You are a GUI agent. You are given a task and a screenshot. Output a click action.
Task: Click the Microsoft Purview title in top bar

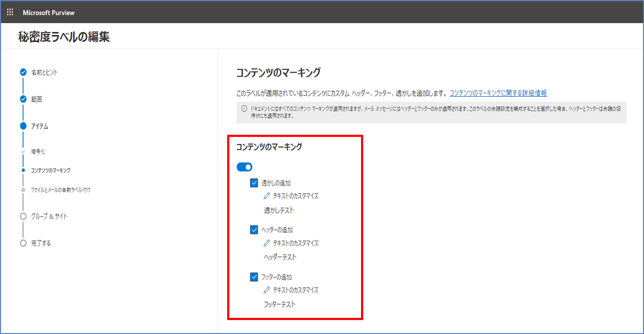pyautogui.click(x=49, y=13)
